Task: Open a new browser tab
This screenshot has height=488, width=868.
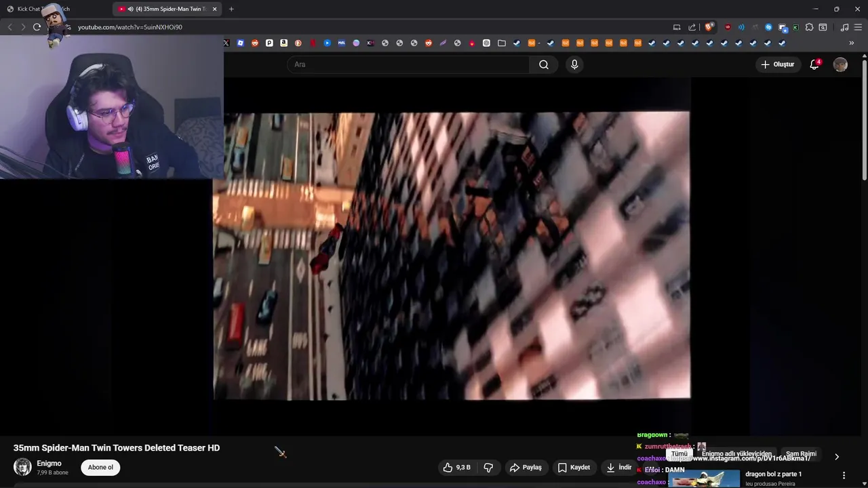Action: click(231, 9)
